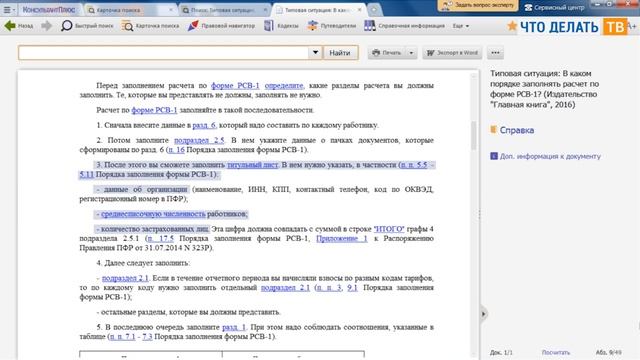This screenshot has width=640, height=360.
Task: Go back with the green Назад arrow
Action: [x=19, y=26]
